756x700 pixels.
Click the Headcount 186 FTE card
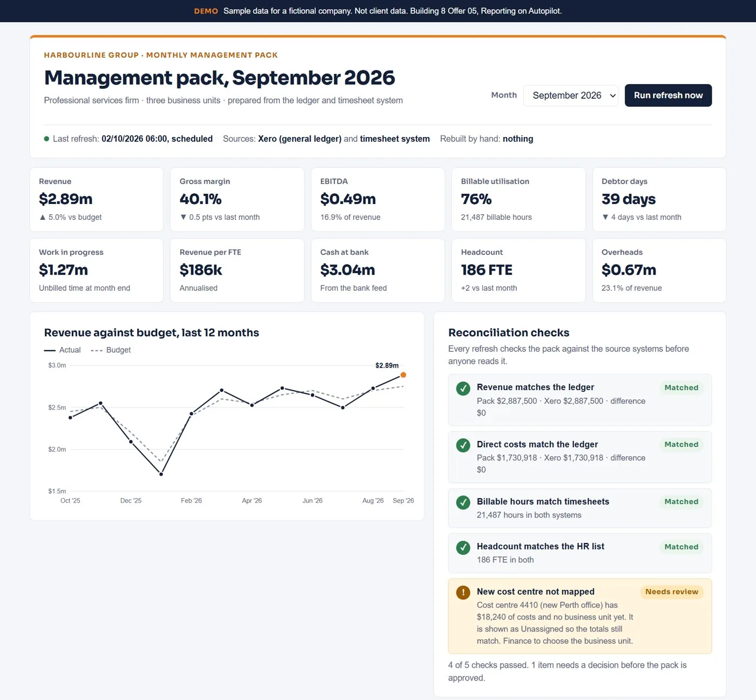[518, 270]
